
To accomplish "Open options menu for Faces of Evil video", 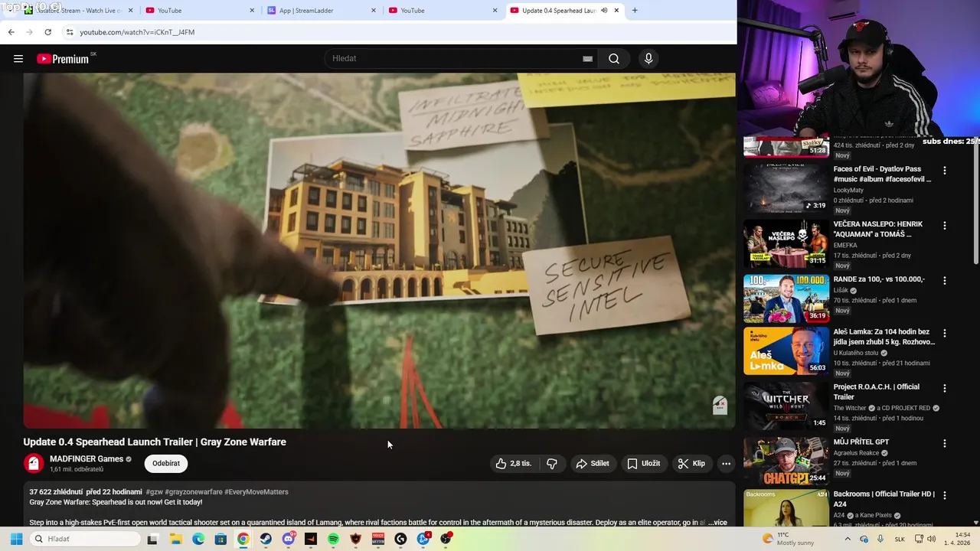I will coord(945,171).
